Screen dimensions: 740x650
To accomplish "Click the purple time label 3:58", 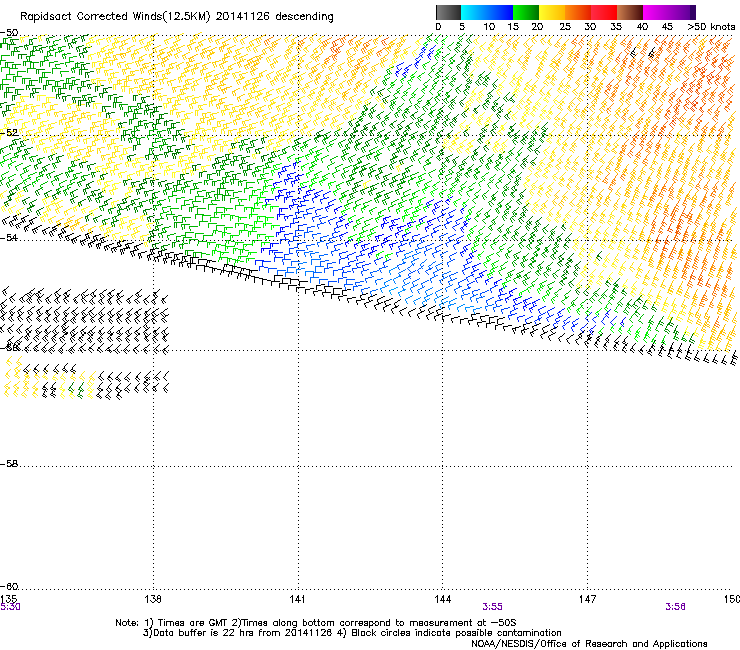I will (x=675, y=607).
